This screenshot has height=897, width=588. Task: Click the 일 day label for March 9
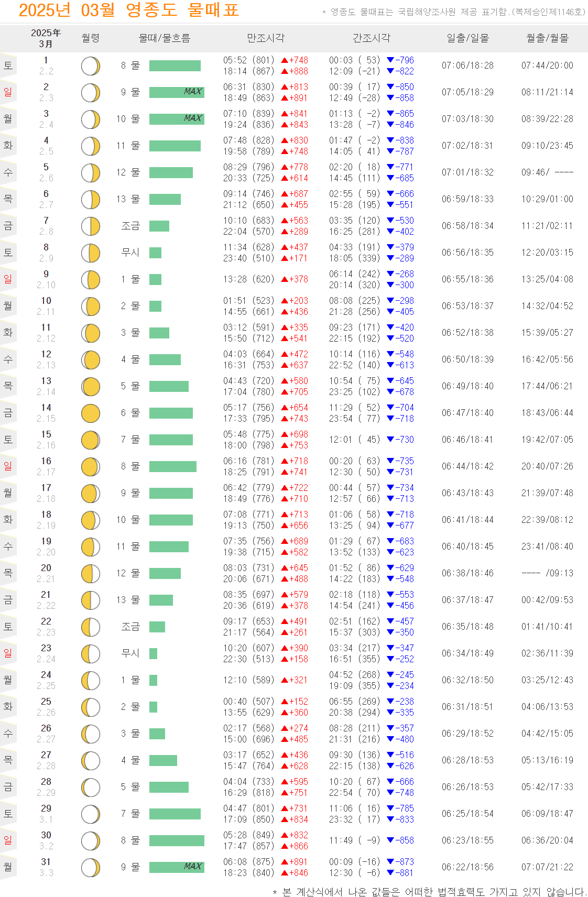point(8,279)
